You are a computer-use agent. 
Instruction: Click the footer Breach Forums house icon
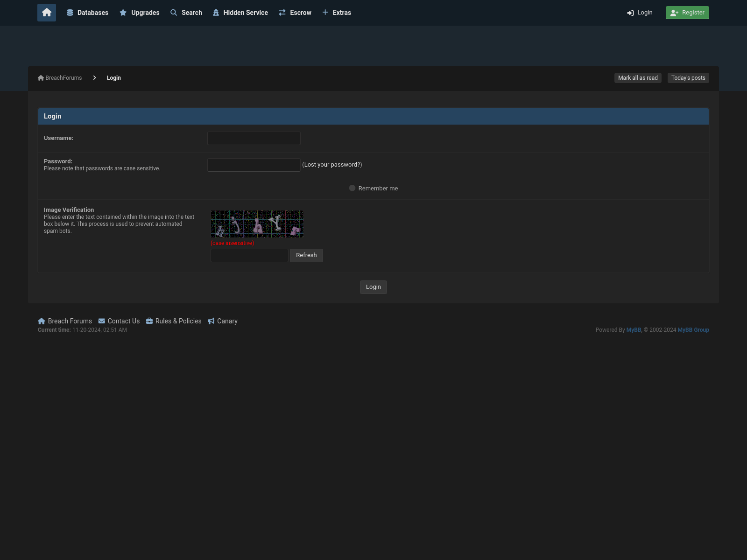[x=42, y=321]
